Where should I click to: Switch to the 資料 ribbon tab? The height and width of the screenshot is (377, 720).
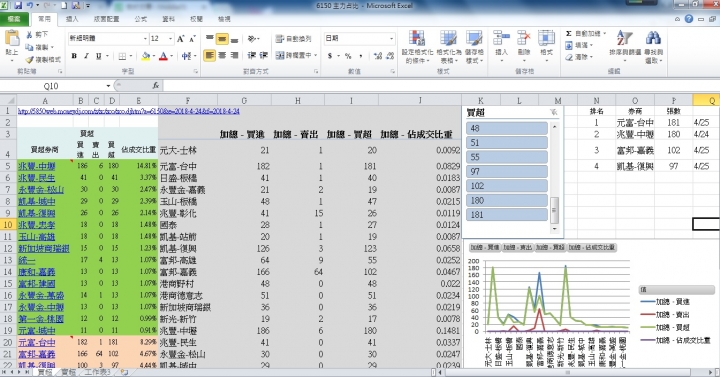pyautogui.click(x=169, y=19)
